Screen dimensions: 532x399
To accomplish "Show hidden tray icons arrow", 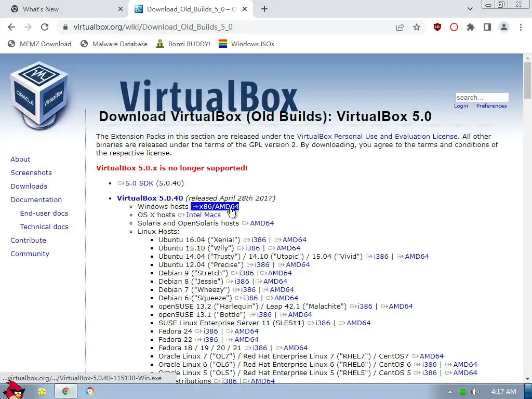I will tap(450, 392).
